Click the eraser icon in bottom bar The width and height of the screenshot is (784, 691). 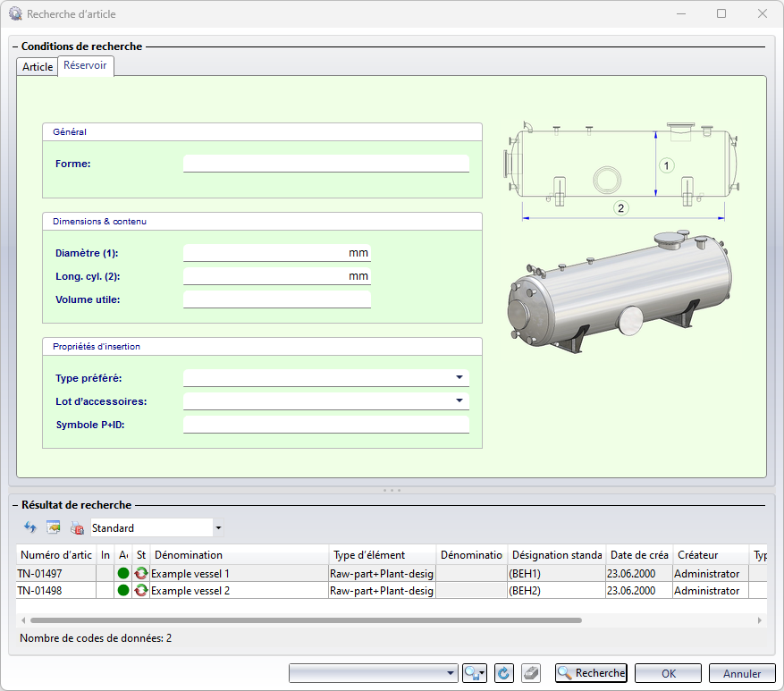point(530,673)
